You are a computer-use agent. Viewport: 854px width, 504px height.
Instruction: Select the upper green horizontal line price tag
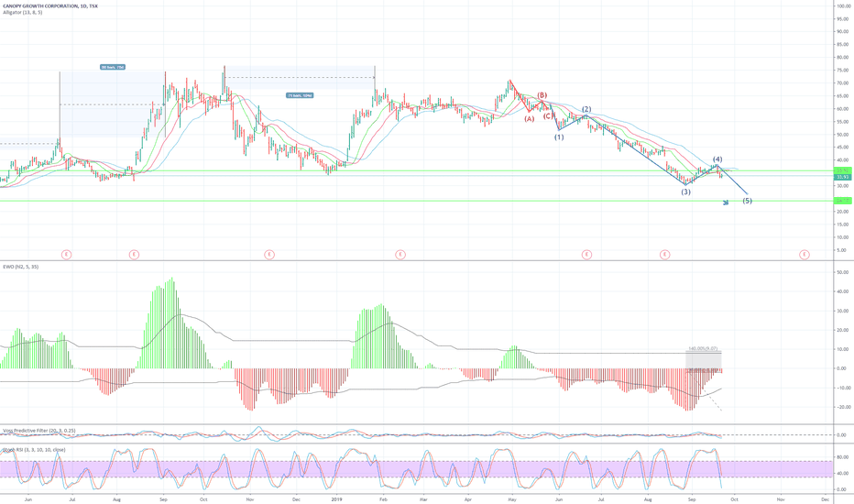click(x=843, y=170)
